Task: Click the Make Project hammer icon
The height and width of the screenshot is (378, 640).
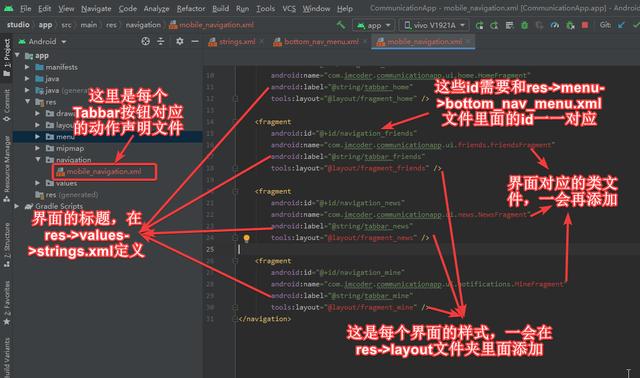Action: pyautogui.click(x=340, y=25)
